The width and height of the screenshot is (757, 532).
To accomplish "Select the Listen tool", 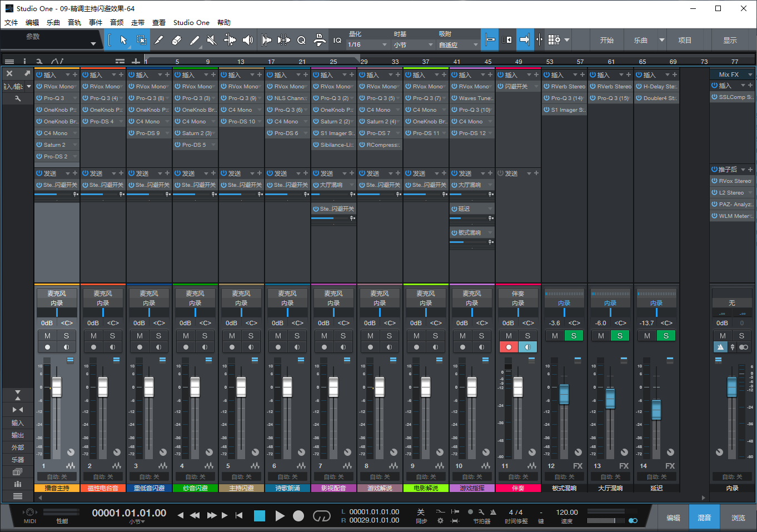I will point(247,40).
